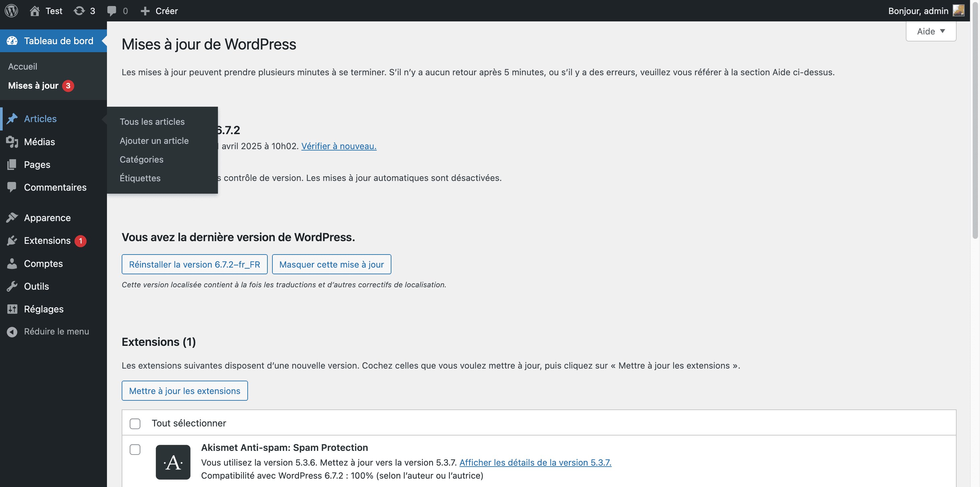Open Mises à jour sidebar submenu
The height and width of the screenshot is (487, 980).
(33, 86)
